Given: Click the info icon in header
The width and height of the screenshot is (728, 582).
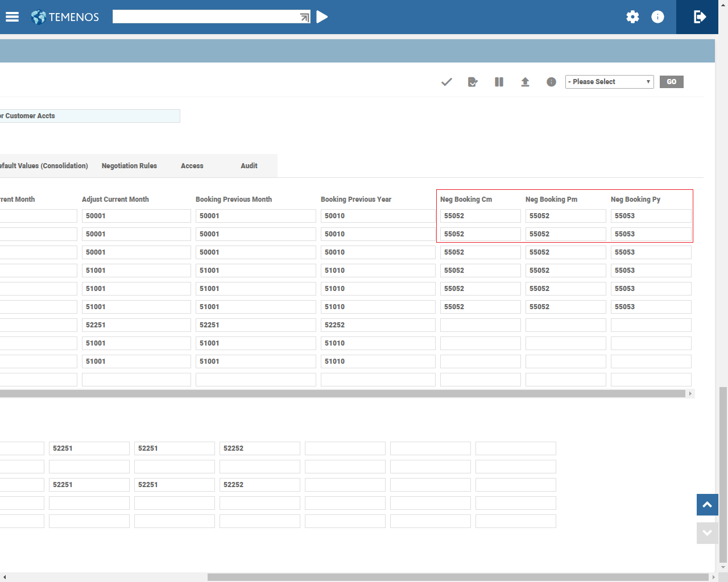Looking at the screenshot, I should coord(657,17).
